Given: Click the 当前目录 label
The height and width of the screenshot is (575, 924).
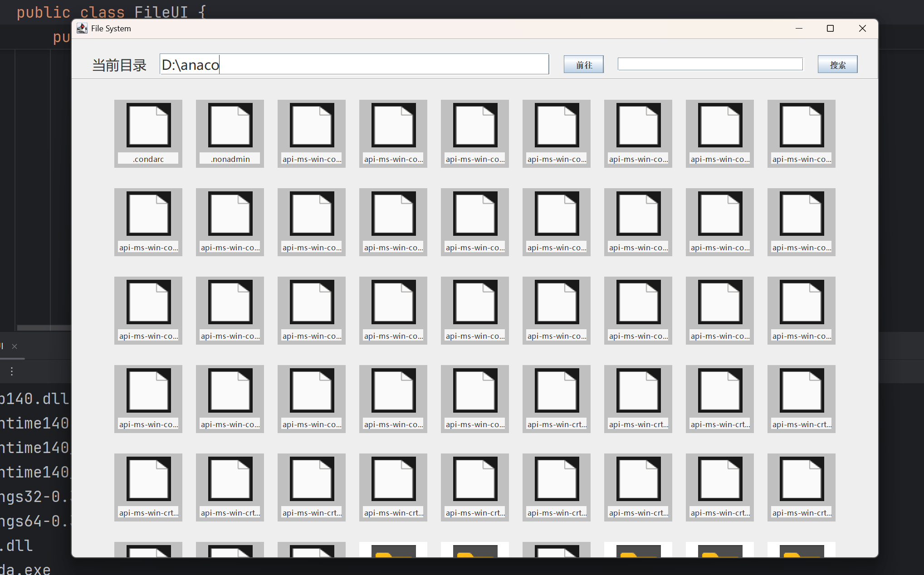Looking at the screenshot, I should pyautogui.click(x=119, y=65).
